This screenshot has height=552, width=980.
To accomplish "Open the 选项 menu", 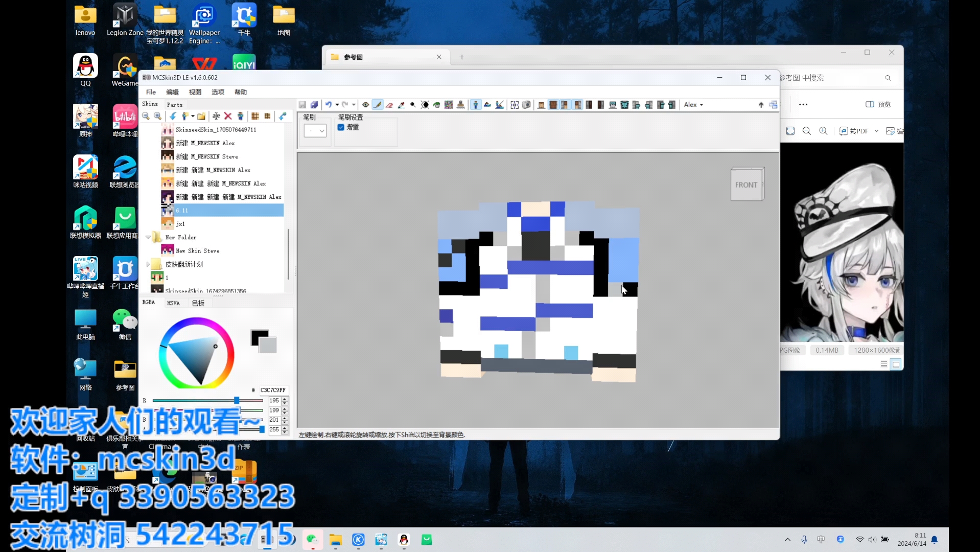I will (x=218, y=92).
